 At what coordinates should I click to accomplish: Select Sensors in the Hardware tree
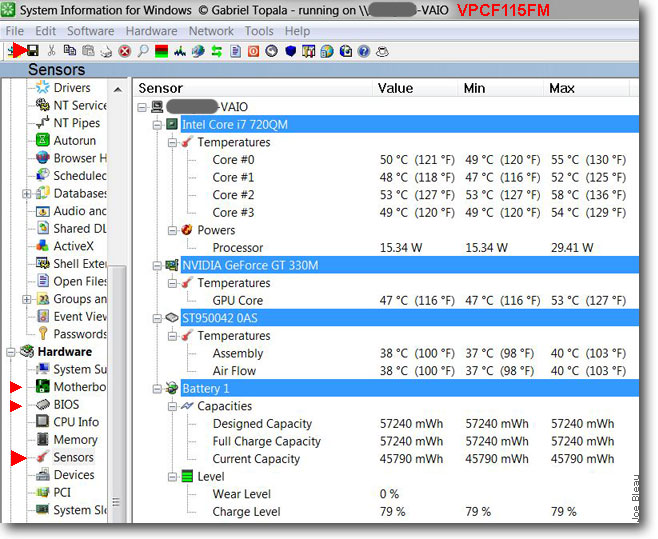73,457
